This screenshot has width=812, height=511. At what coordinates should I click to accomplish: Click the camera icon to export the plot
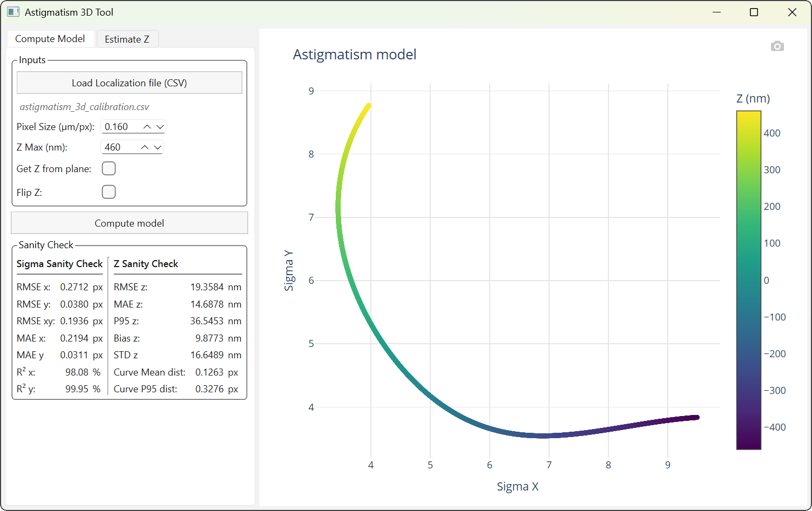click(777, 46)
